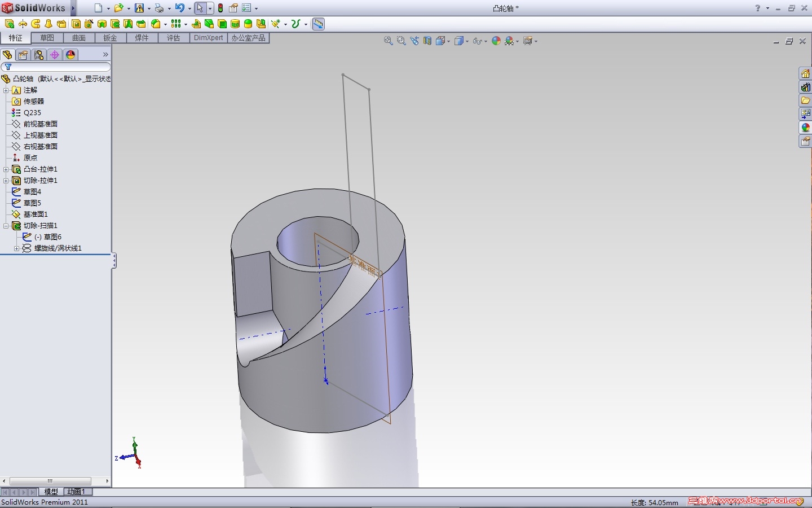Undo the last action

[179, 8]
